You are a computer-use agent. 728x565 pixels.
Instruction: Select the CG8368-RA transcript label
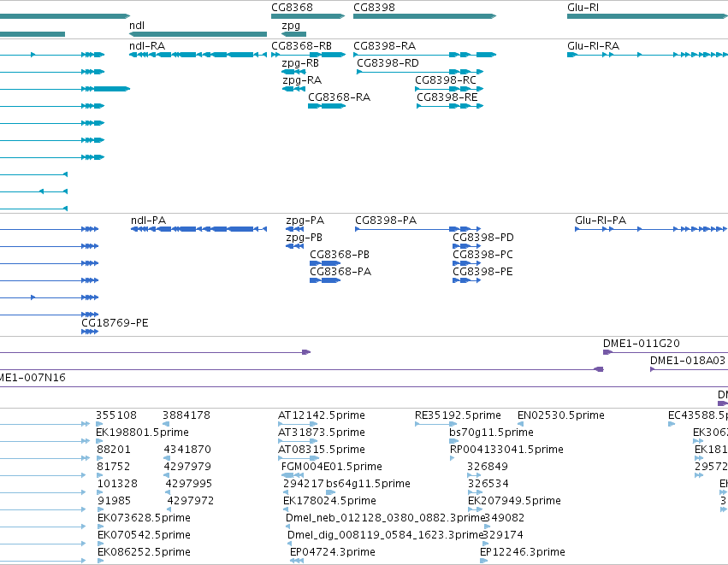click(340, 97)
